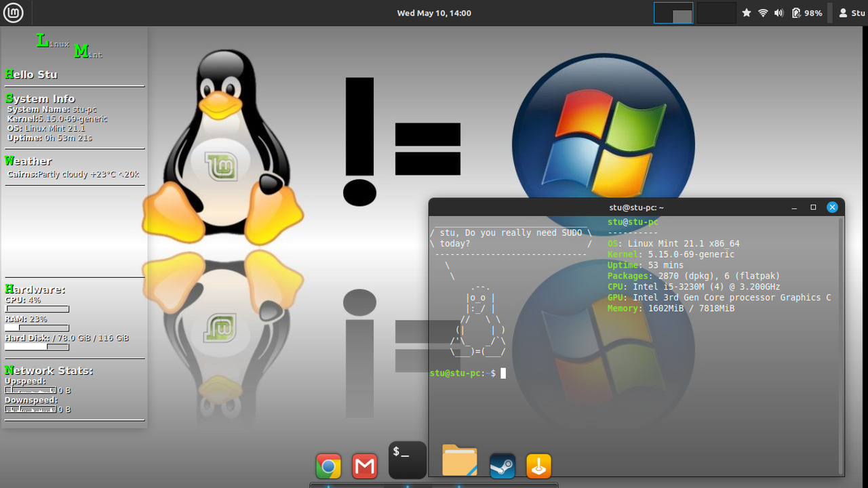The width and height of the screenshot is (868, 488).
Task: Open the Wi-Fi network indicator
Action: click(x=763, y=13)
